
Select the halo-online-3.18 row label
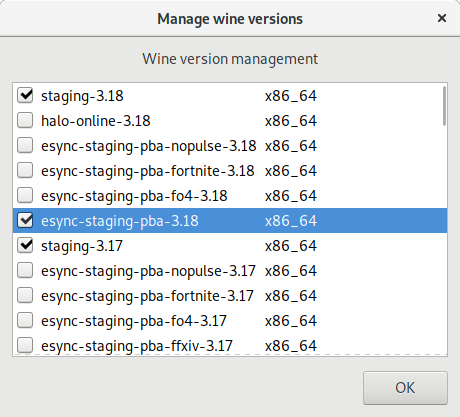click(x=96, y=121)
